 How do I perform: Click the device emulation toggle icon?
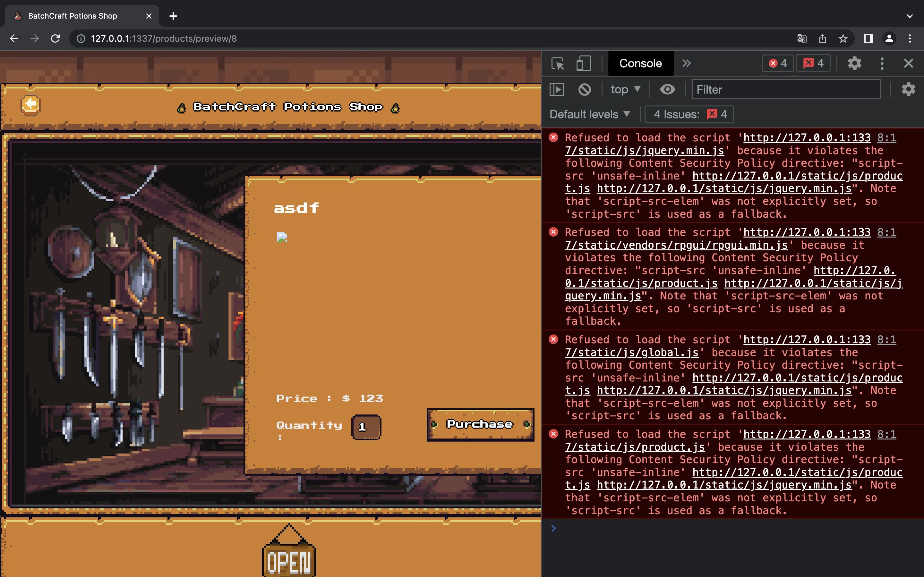click(583, 63)
